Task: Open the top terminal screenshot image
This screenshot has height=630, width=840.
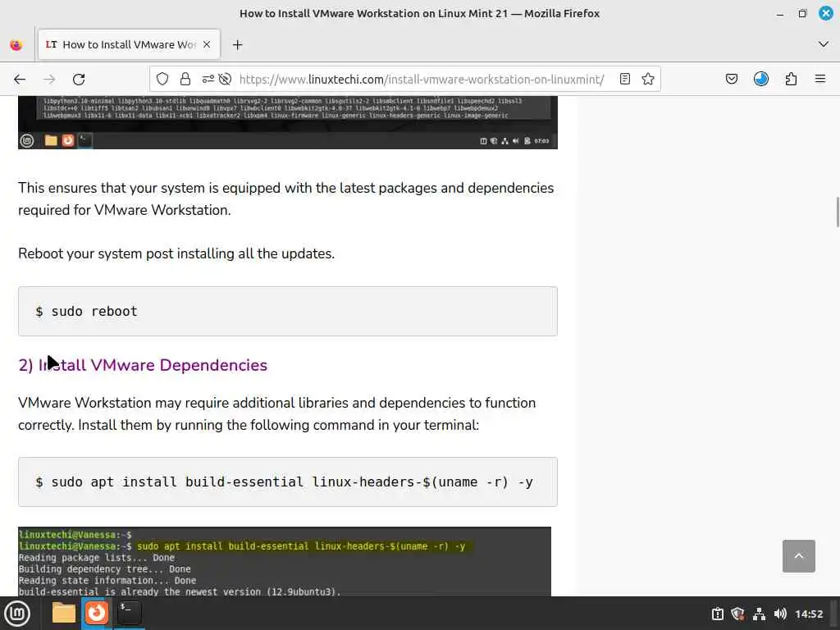Action: 288,123
